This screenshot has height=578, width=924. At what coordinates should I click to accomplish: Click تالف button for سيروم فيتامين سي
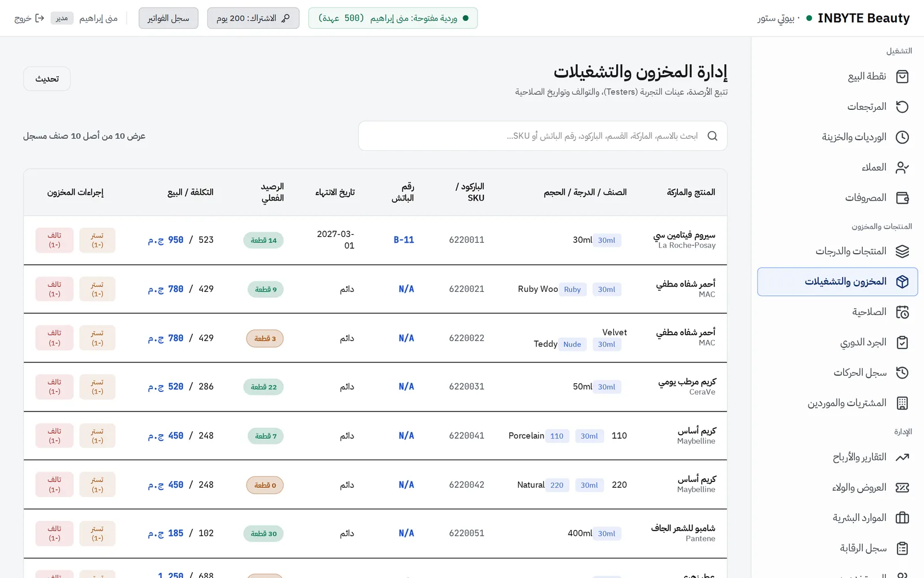point(54,240)
